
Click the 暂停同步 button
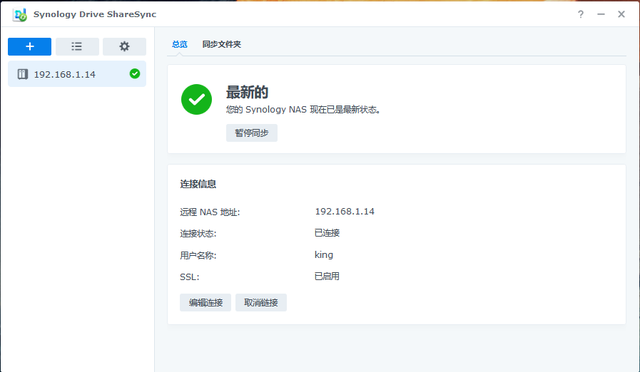[252, 133]
